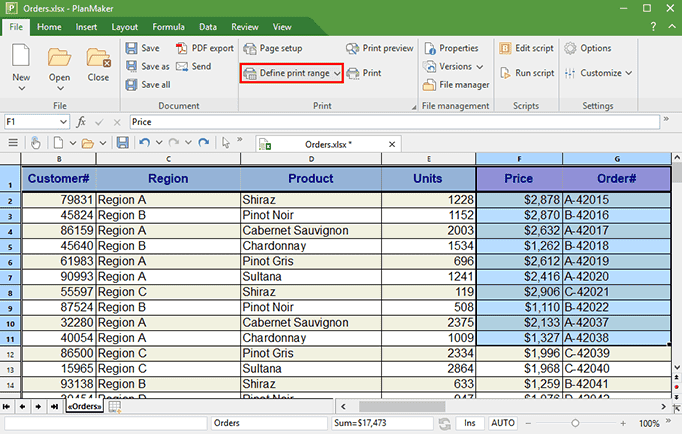The width and height of the screenshot is (682, 434).
Task: Toggle the Ins insert mode indicator
Action: 469,423
